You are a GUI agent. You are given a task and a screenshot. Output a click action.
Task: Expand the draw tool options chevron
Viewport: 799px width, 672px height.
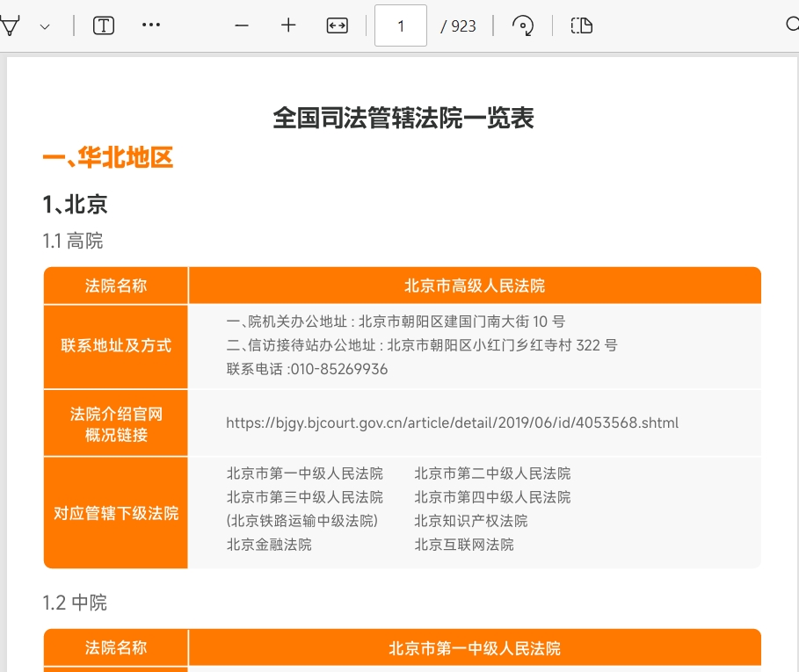tap(44, 25)
